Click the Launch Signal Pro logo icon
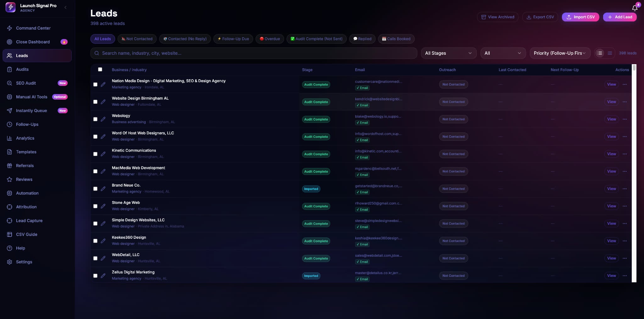Image resolution: width=644 pixels, height=319 pixels. pyautogui.click(x=10, y=7)
